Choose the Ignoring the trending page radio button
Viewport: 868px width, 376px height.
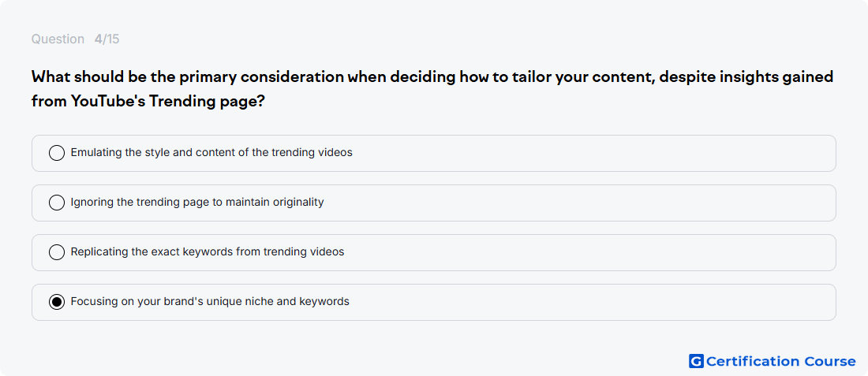tap(57, 203)
